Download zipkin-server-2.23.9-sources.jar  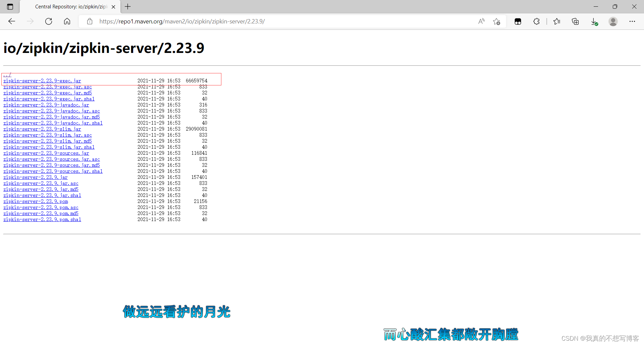[x=46, y=153]
